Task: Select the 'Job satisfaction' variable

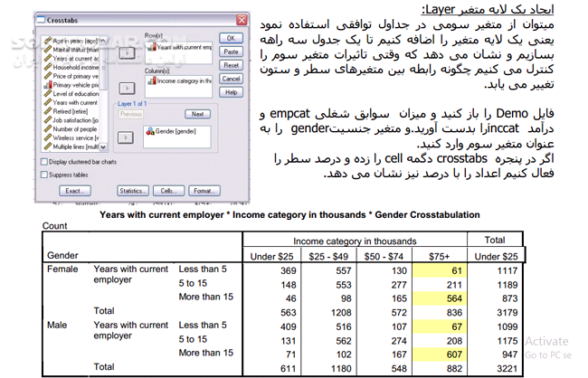Action: point(71,120)
